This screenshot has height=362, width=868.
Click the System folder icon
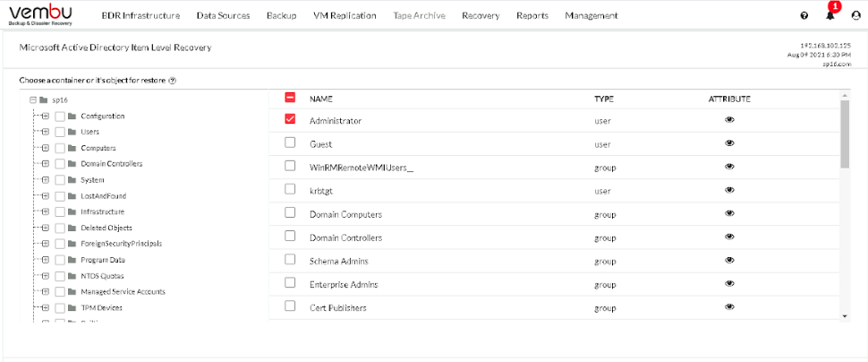72,180
